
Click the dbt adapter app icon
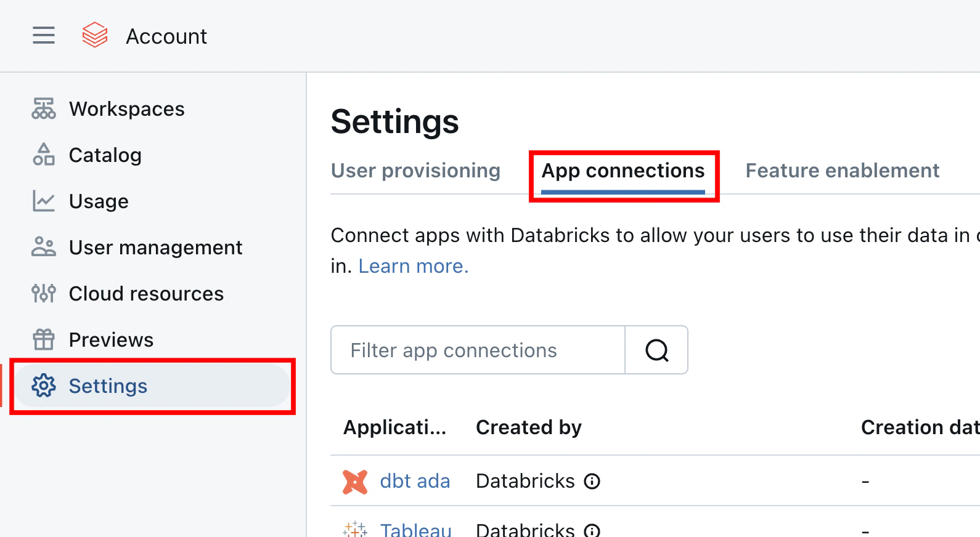click(x=355, y=482)
